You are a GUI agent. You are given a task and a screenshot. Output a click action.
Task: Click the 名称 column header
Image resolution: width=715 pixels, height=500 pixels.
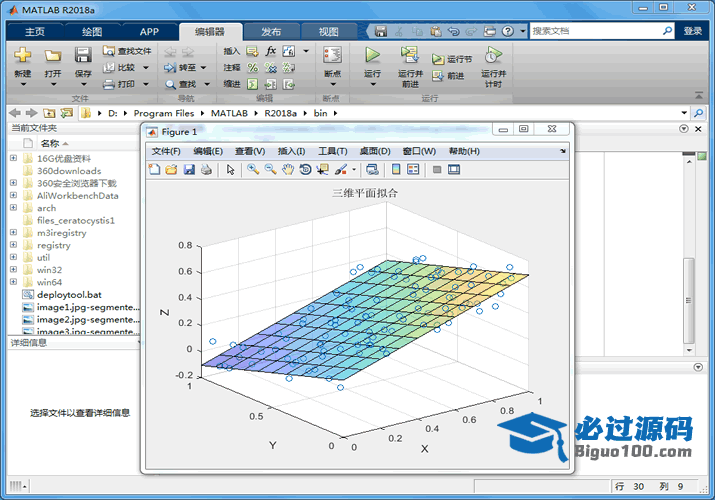point(50,144)
